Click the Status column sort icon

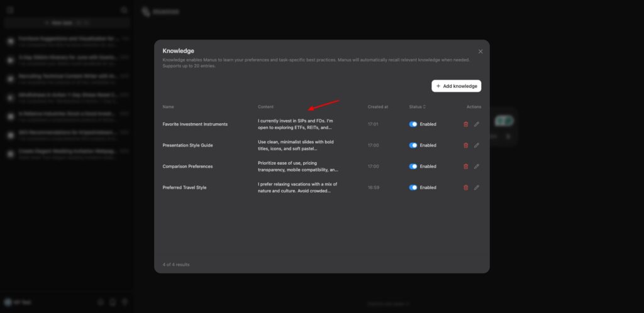[x=425, y=107]
